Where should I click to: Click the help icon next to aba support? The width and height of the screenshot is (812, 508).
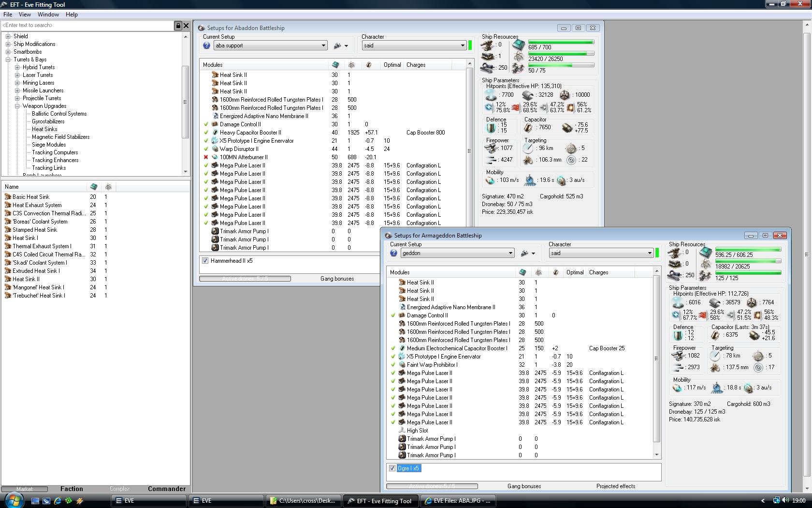pos(207,45)
